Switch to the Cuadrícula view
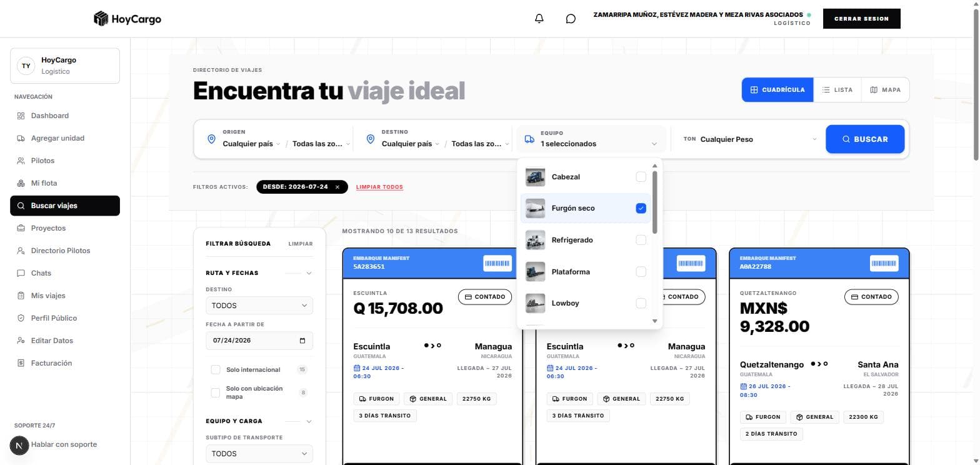Screen dimensions: 980x465 tap(777, 90)
